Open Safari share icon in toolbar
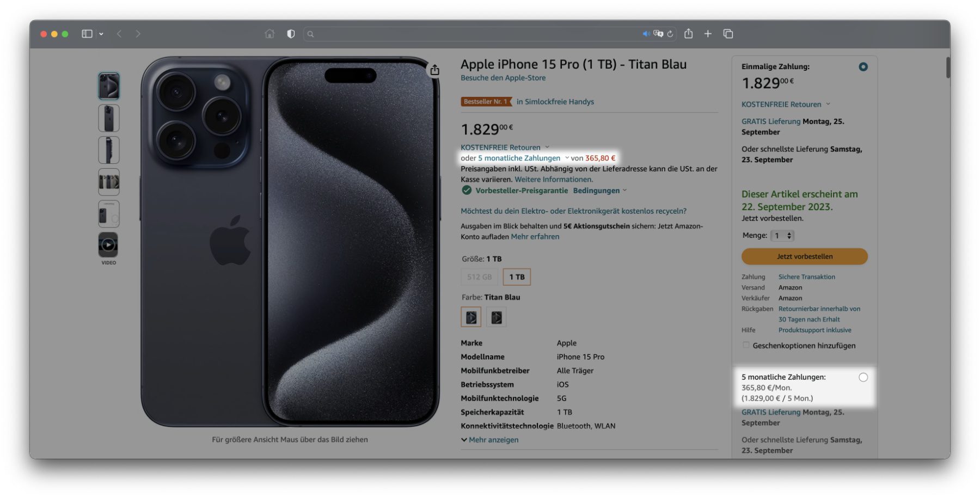This screenshot has height=498, width=980. point(689,33)
